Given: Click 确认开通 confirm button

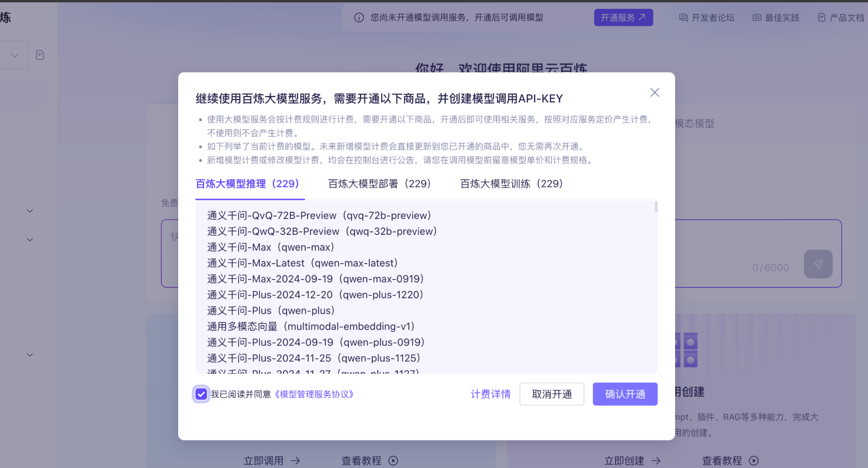Looking at the screenshot, I should [x=625, y=394].
